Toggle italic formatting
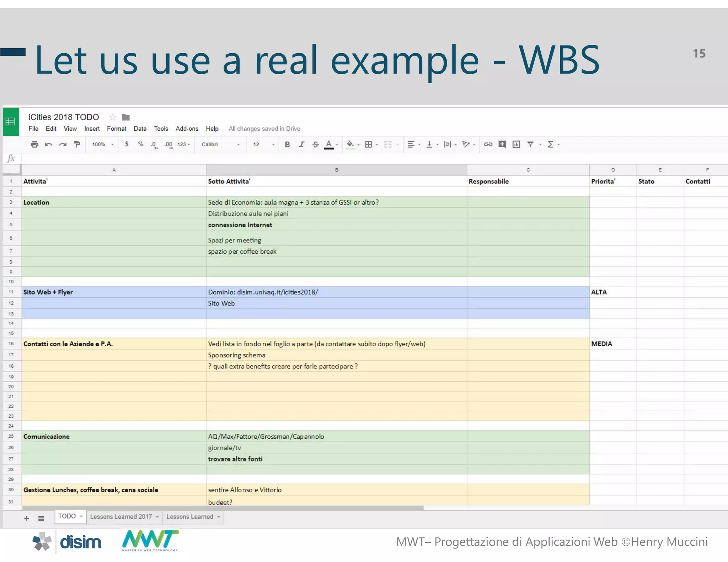Image resolution: width=728 pixels, height=562 pixels. (301, 144)
